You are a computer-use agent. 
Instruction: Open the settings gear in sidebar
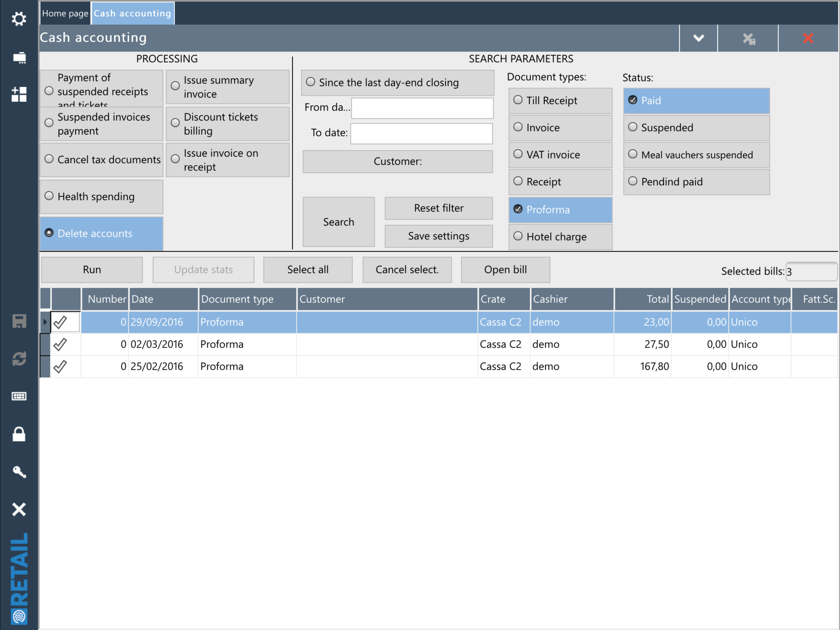click(x=19, y=19)
